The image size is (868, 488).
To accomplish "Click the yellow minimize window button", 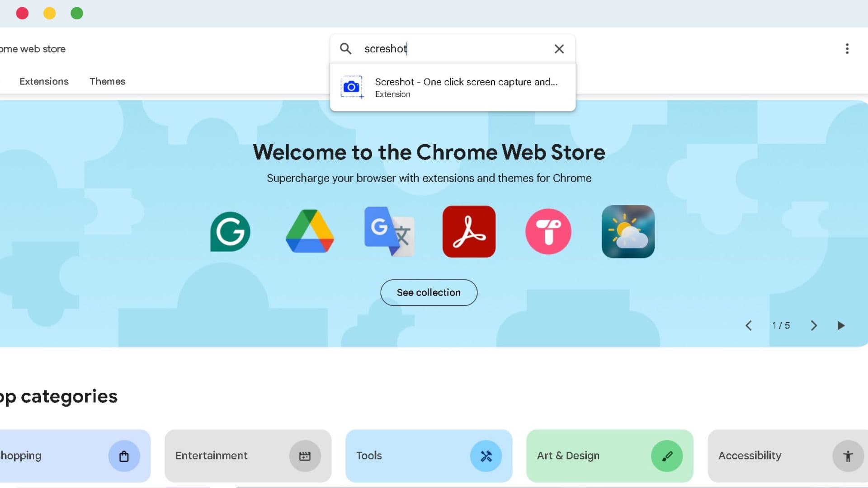I will point(50,13).
